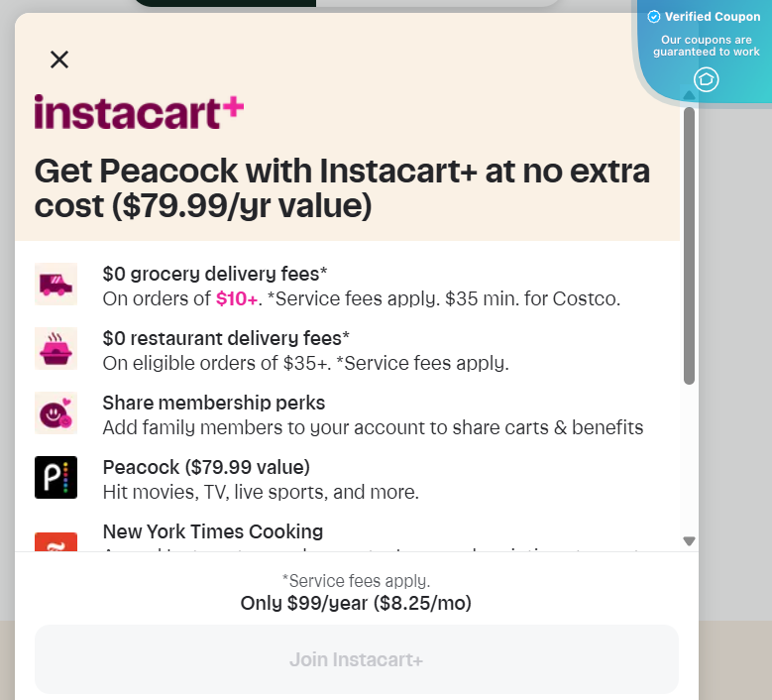Click the New York Times Cooking title

213,531
